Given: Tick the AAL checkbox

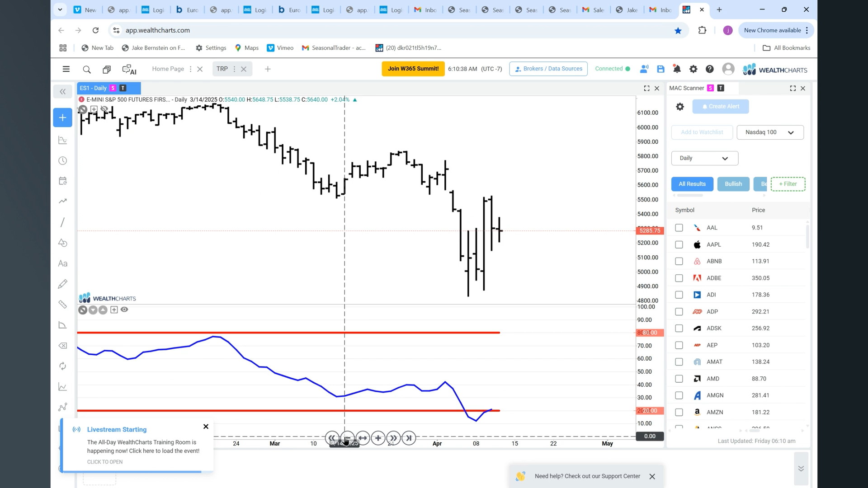Looking at the screenshot, I should point(679,228).
